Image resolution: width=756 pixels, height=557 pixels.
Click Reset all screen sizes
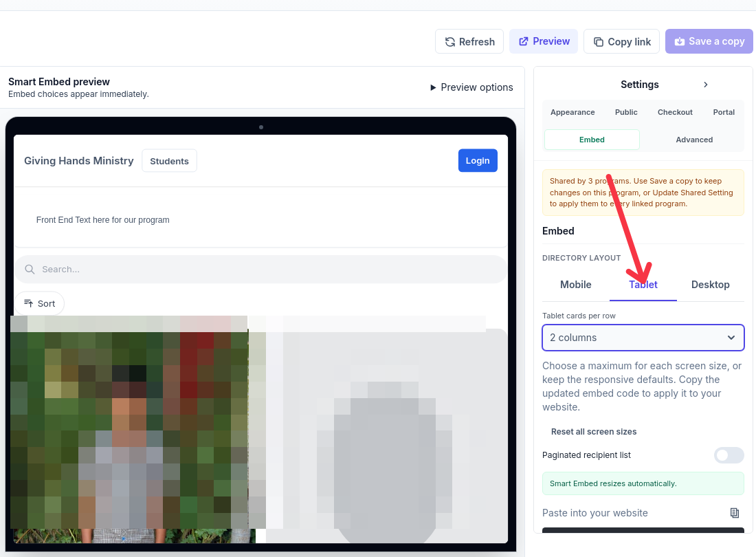[594, 432]
